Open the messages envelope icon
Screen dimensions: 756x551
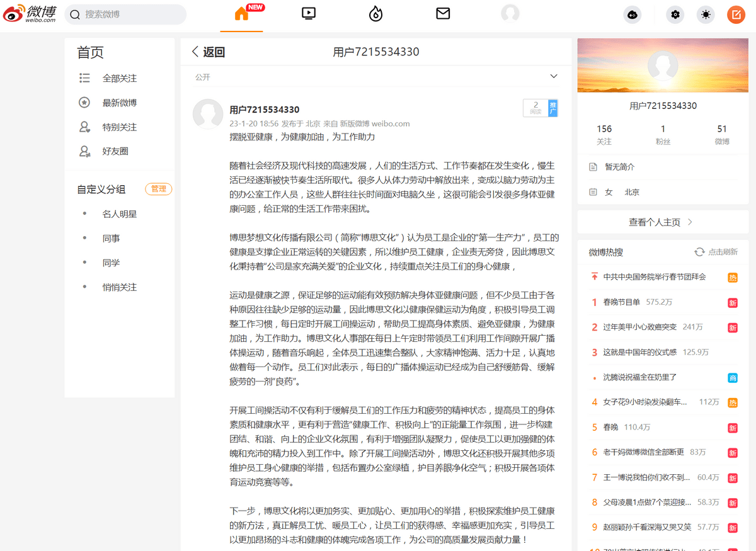443,13
